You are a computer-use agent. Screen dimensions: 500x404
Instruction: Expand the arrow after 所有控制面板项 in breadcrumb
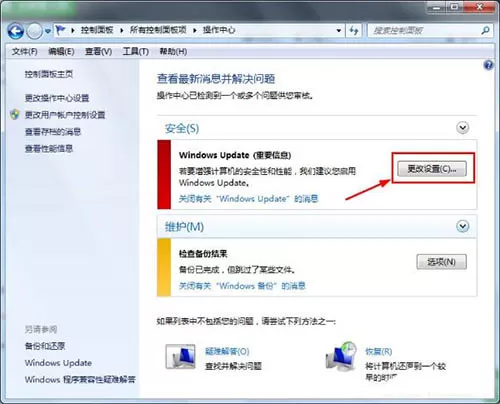(195, 31)
